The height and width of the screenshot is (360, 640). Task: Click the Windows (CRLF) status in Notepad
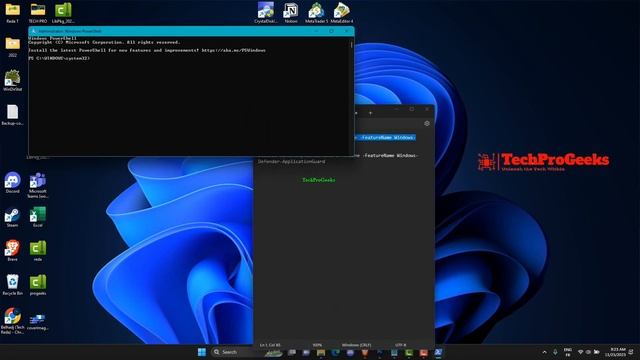coord(356,345)
